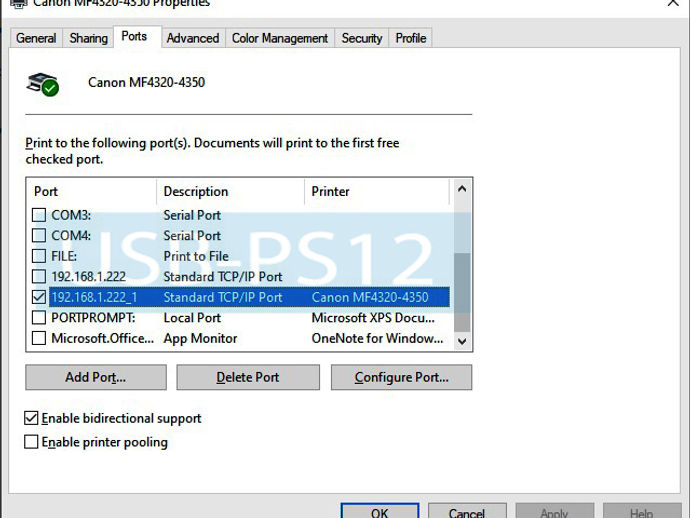
Task: Check the Microsoft.Office... port checkbox
Action: click(x=39, y=338)
